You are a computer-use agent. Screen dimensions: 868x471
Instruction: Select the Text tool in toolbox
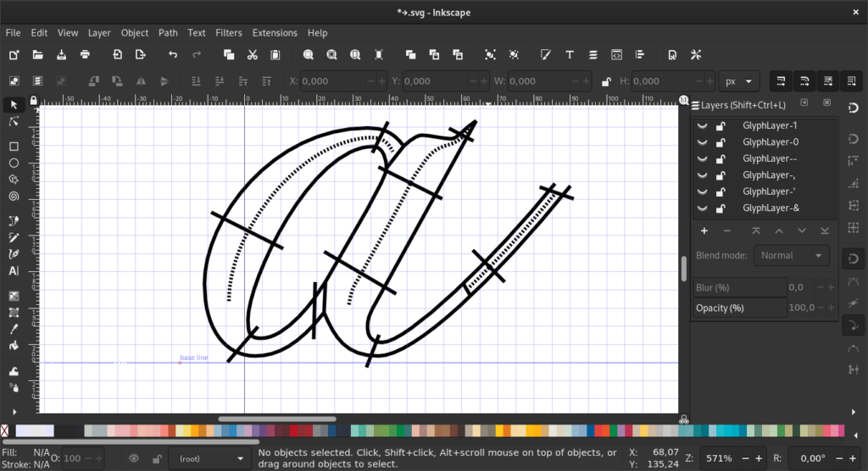point(14,271)
